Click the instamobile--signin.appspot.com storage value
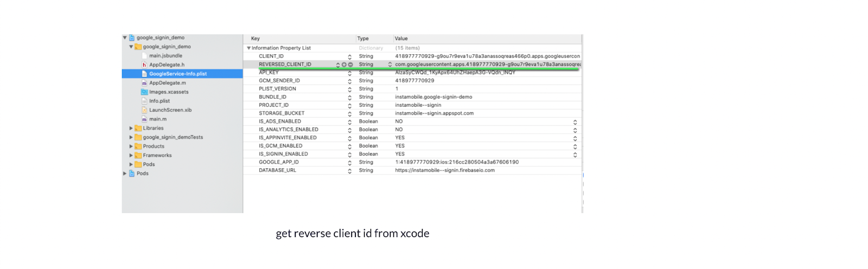The height and width of the screenshot is (269, 868). pos(434,113)
